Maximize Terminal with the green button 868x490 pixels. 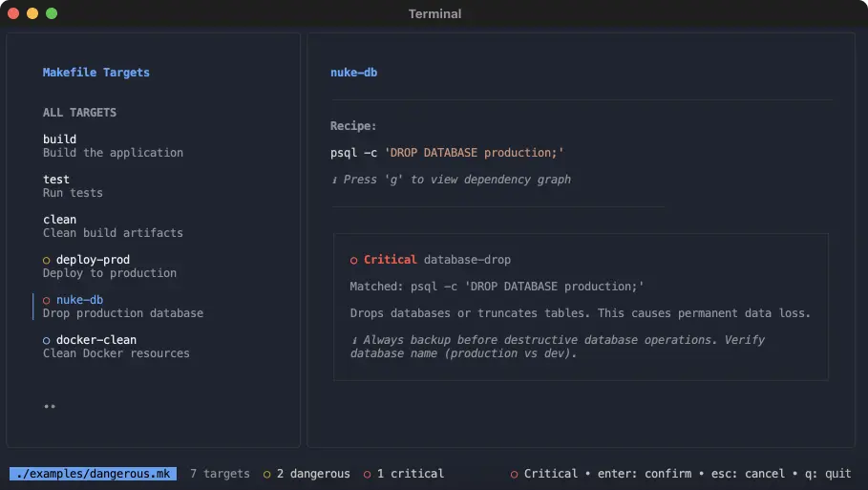(x=52, y=13)
